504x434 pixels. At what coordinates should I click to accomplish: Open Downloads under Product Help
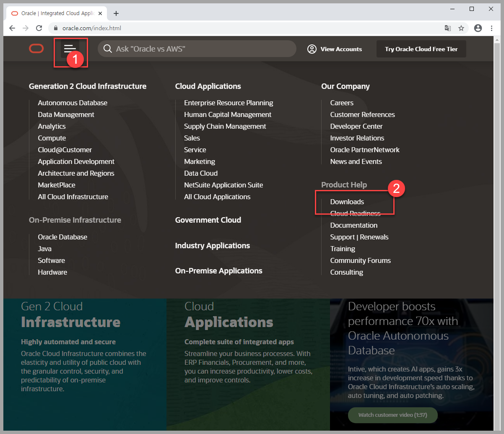(347, 202)
